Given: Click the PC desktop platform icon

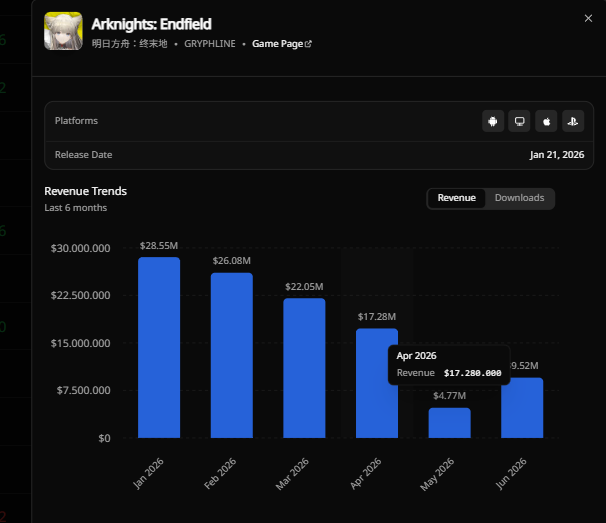Looking at the screenshot, I should (x=519, y=121).
